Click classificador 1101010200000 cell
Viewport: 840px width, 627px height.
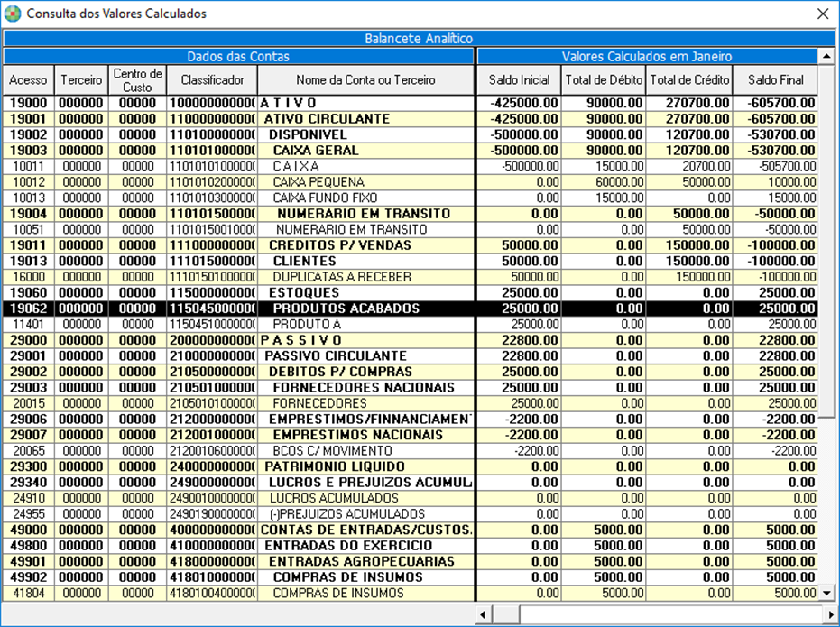pyautogui.click(x=212, y=182)
